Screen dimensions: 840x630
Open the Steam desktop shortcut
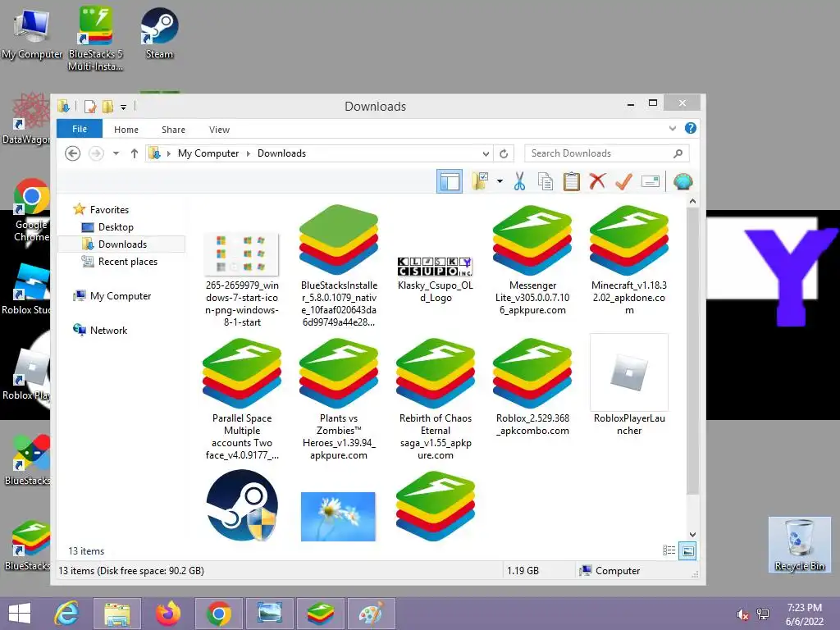pos(159,33)
